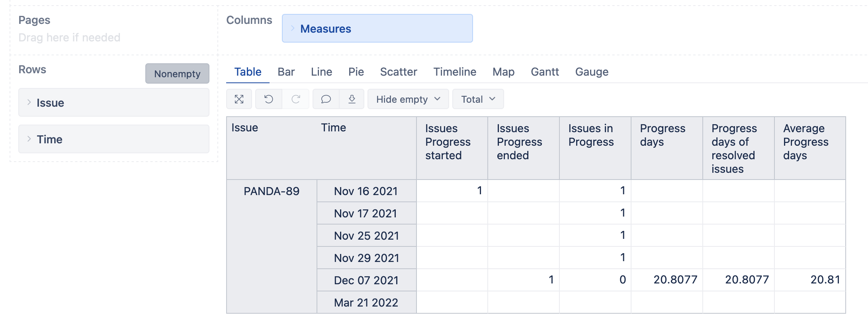Click Progress days of resolved issues header
The width and height of the screenshot is (868, 336).
click(739, 148)
